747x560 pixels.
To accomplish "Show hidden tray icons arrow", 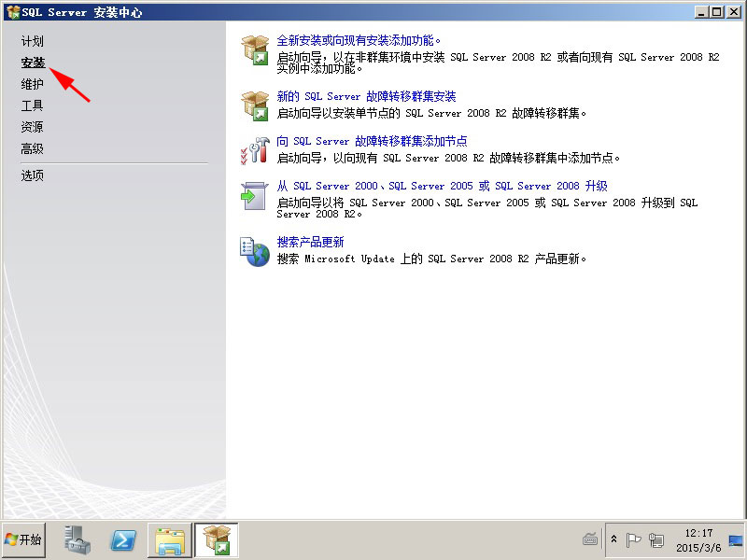I will click(614, 539).
